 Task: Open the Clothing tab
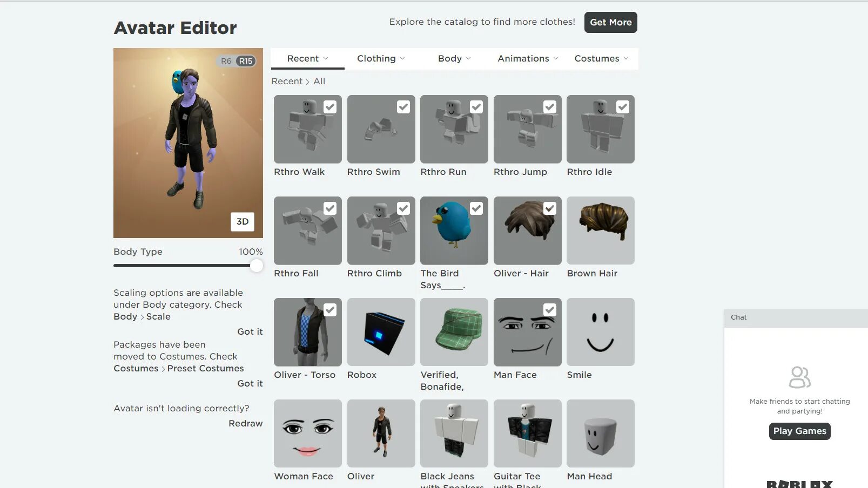coord(381,58)
